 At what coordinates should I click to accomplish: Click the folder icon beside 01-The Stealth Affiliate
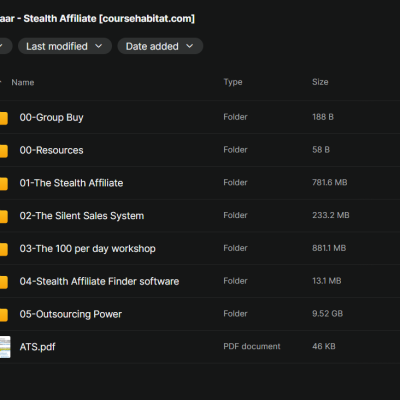[x=4, y=184]
